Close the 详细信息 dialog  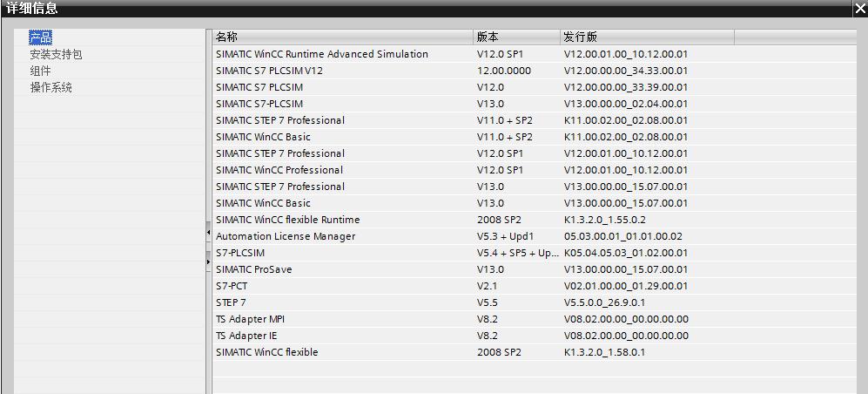tap(859, 9)
